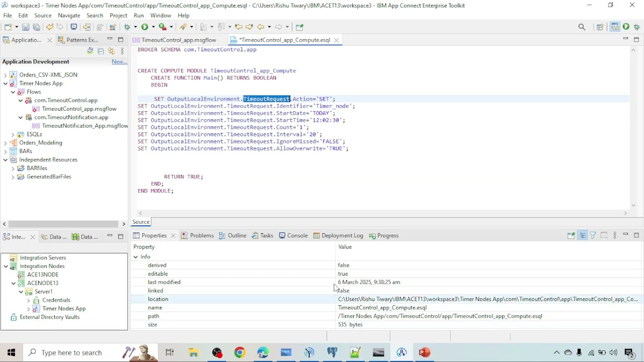Open the Progress tab
The height and width of the screenshot is (362, 644).
pos(383,235)
